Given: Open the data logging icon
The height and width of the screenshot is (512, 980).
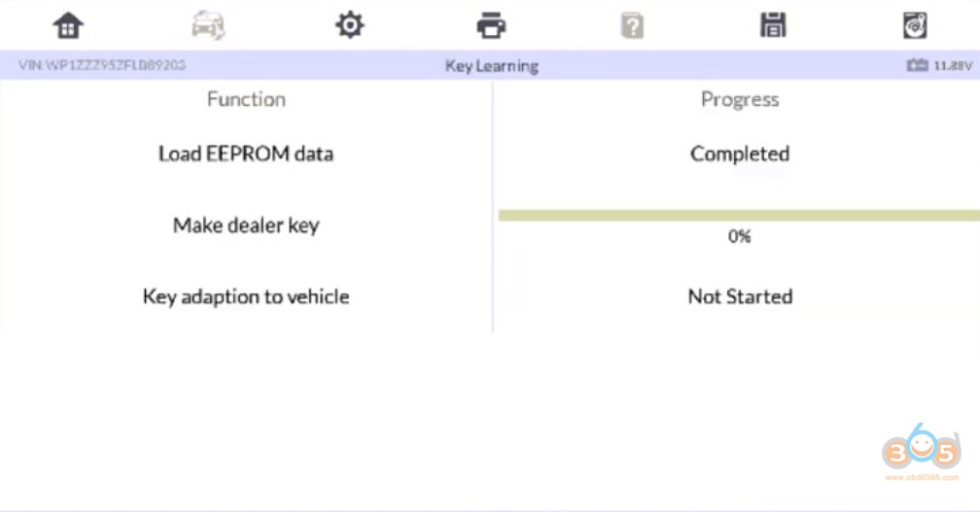Looking at the screenshot, I should [x=915, y=25].
